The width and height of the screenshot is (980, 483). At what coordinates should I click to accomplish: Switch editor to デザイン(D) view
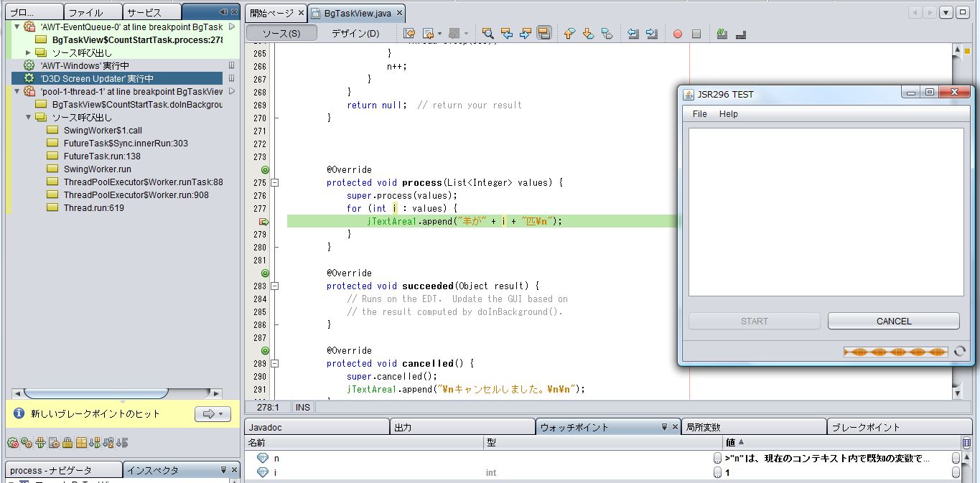coord(355,33)
